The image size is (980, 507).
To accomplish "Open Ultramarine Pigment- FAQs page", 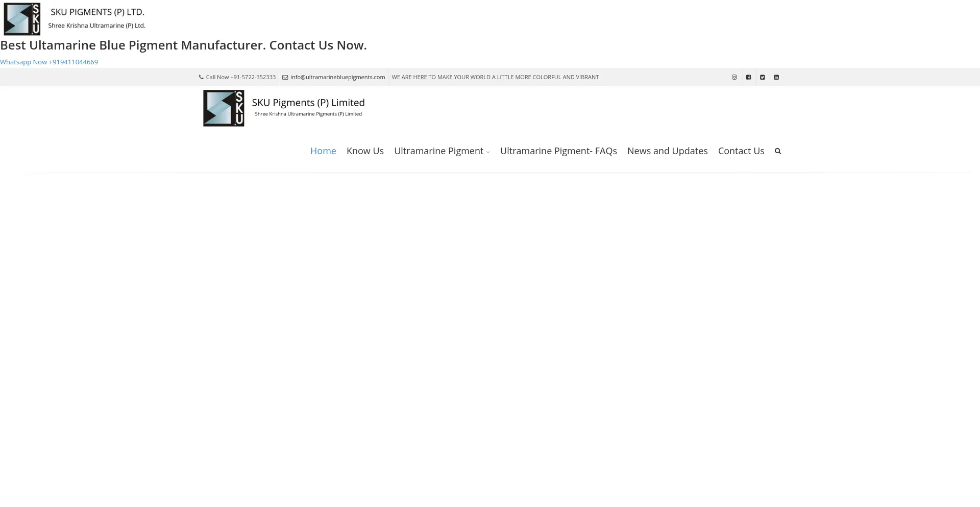I will [x=558, y=151].
